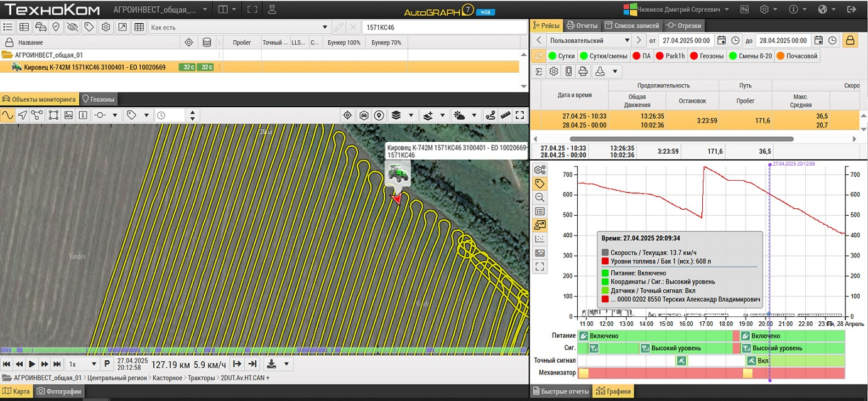Open the map image layer tool

pyautogui.click(x=68, y=115)
